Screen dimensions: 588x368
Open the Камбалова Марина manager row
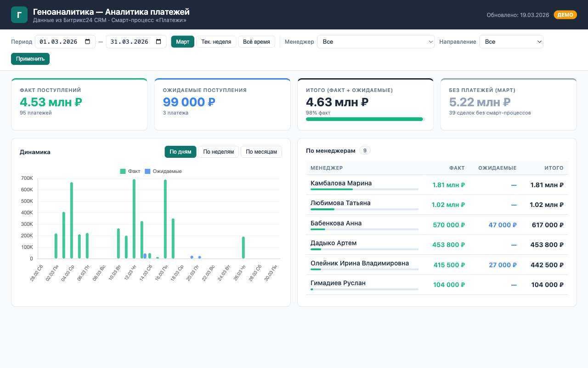(341, 184)
